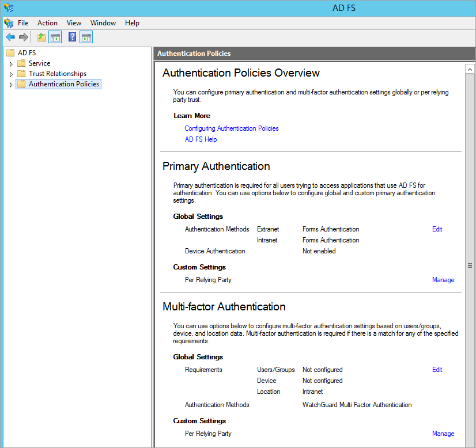Click the scrollbar down arrow
This screenshot has width=476, height=448.
click(470, 444)
